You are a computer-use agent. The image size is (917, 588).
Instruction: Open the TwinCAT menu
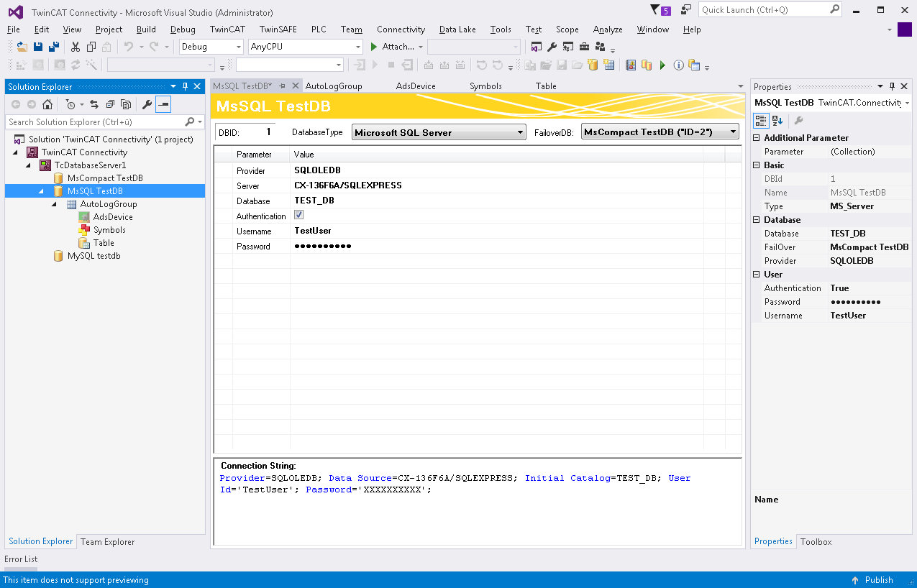[227, 29]
